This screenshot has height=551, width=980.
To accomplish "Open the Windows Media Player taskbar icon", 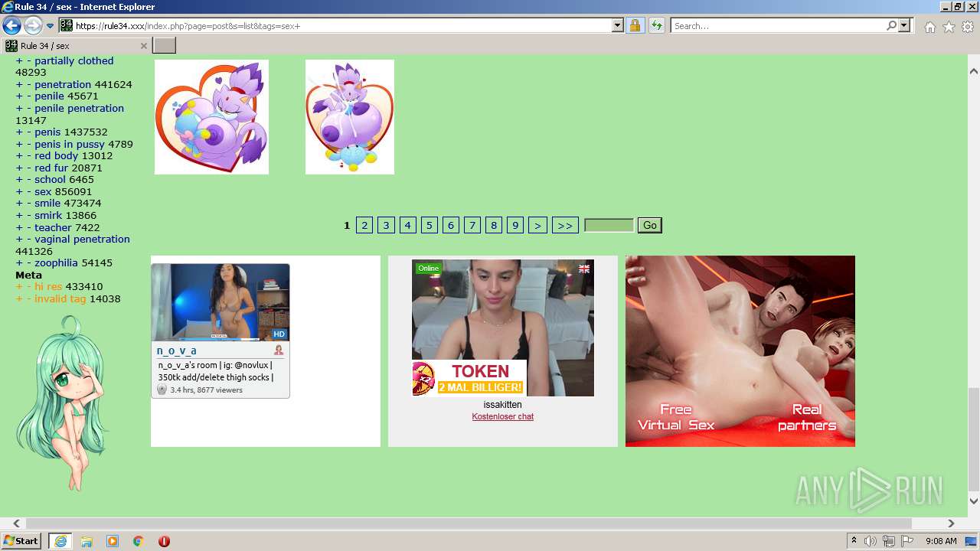I will (113, 541).
